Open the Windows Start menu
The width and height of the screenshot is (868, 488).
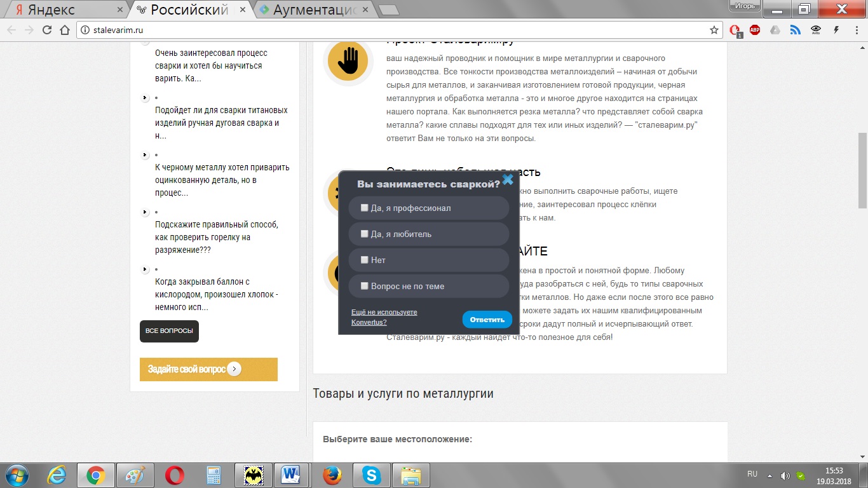tap(17, 475)
